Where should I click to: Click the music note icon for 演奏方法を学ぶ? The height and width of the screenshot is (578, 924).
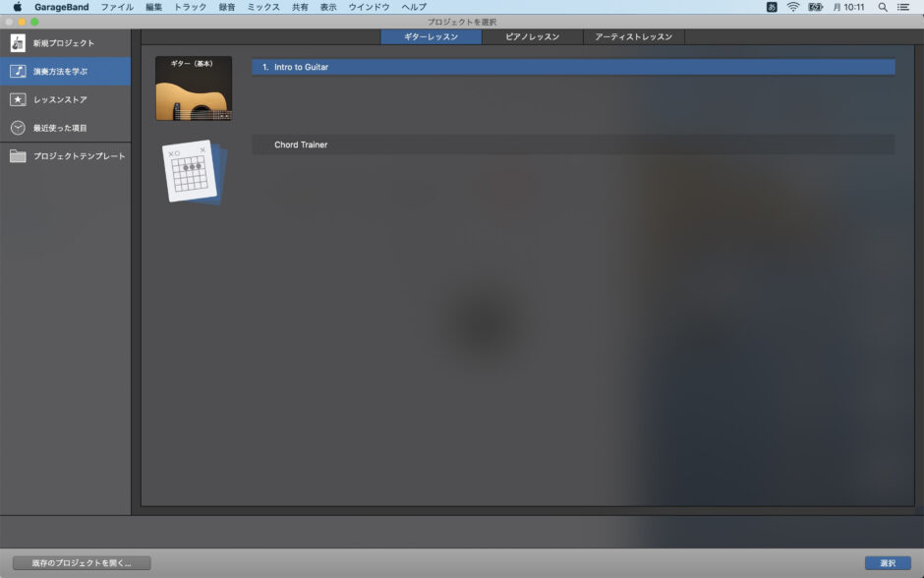pyautogui.click(x=18, y=72)
